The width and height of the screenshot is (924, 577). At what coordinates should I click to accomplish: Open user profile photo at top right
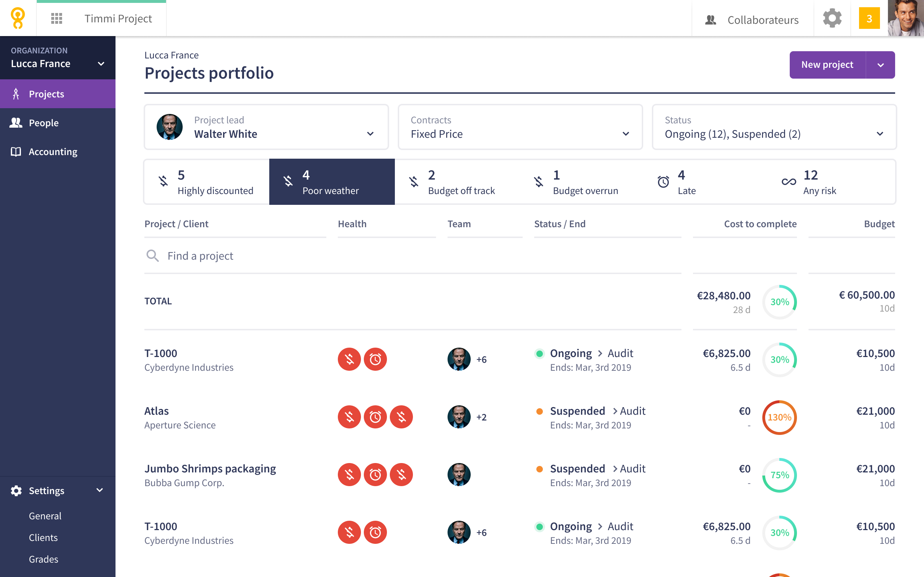click(905, 18)
